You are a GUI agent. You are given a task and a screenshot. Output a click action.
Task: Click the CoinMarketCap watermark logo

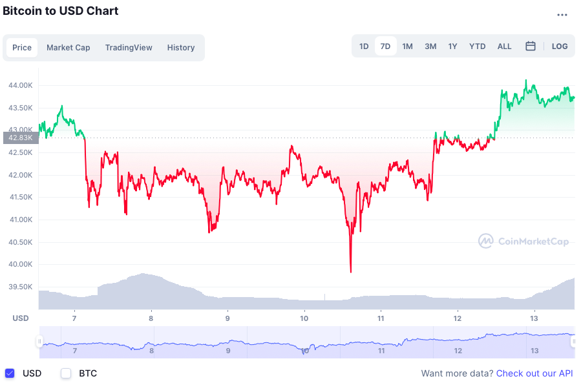523,242
